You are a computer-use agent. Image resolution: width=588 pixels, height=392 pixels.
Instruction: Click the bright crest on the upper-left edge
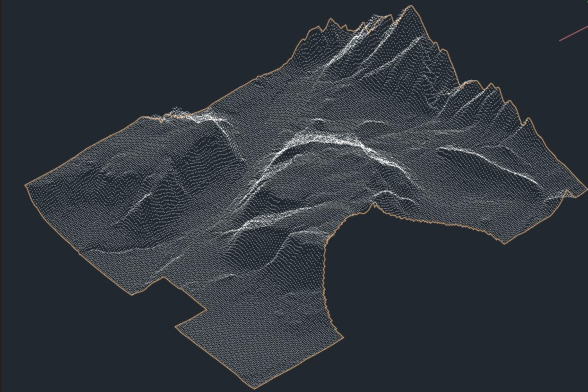[193, 114]
